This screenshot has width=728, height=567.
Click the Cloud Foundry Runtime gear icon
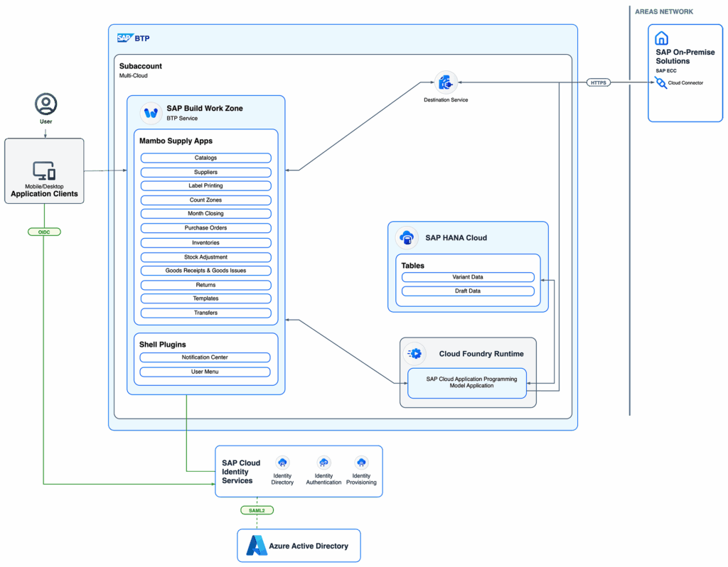pyautogui.click(x=414, y=354)
